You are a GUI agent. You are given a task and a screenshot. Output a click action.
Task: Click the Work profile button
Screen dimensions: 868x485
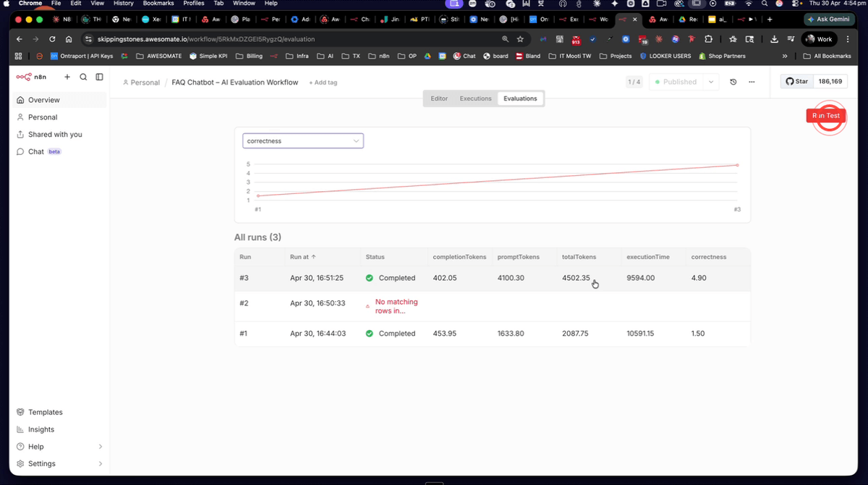tap(819, 39)
